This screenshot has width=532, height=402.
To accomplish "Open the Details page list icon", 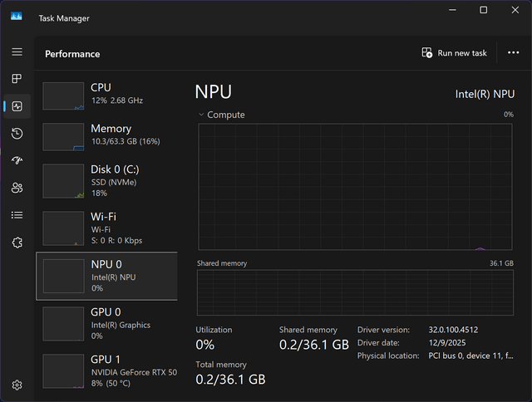I will (17, 215).
